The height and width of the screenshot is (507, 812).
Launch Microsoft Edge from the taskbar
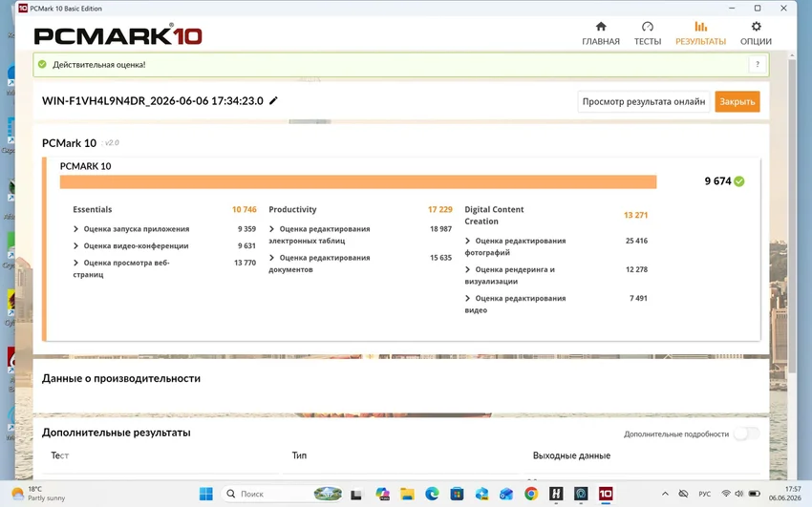(x=432, y=494)
